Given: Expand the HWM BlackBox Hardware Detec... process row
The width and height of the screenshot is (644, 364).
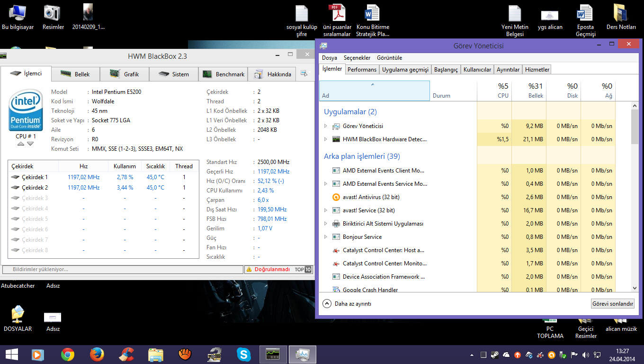Looking at the screenshot, I should pos(325,139).
